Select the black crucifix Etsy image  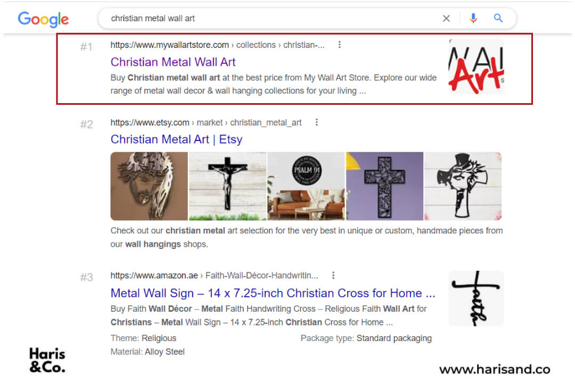coord(228,186)
